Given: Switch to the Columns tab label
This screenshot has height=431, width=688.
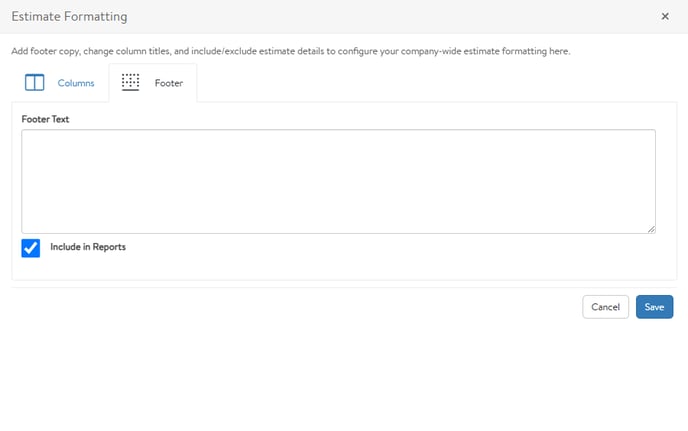Looking at the screenshot, I should (x=76, y=83).
